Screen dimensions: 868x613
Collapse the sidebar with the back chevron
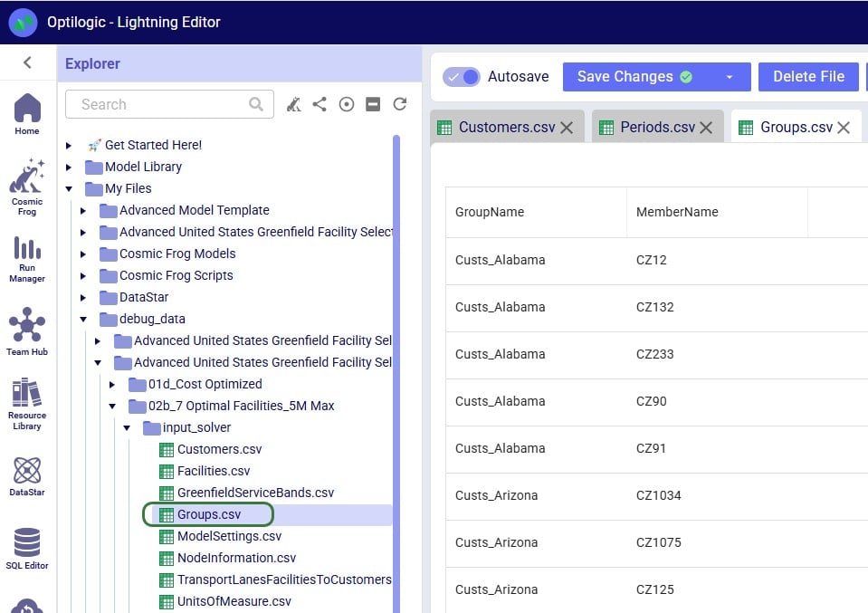pos(27,62)
